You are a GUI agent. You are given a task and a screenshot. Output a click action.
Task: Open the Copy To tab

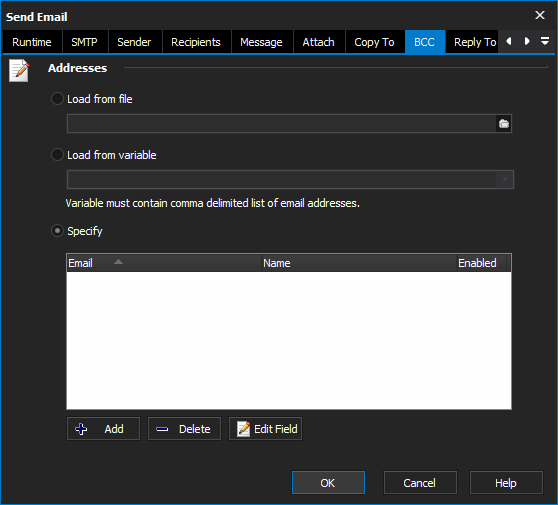coord(374,42)
